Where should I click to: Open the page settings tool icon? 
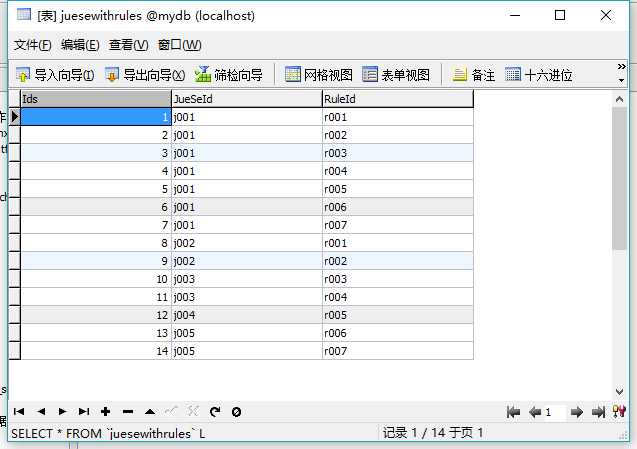point(619,412)
